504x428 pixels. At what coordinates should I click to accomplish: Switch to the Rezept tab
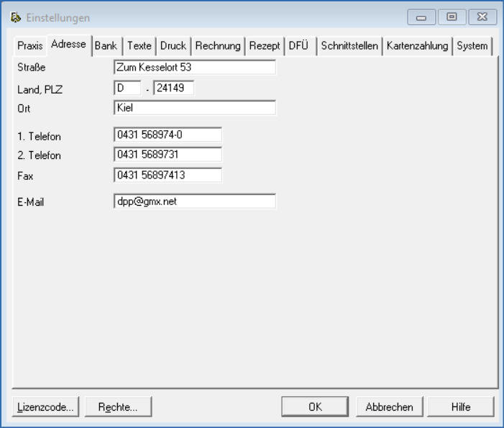click(265, 46)
